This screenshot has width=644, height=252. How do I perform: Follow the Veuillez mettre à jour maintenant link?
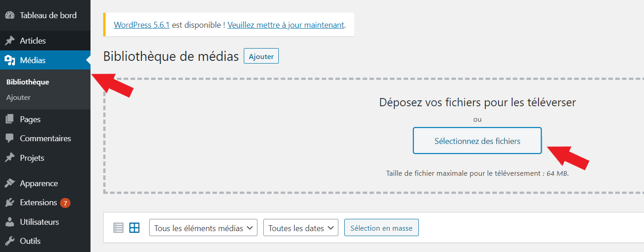click(x=286, y=25)
